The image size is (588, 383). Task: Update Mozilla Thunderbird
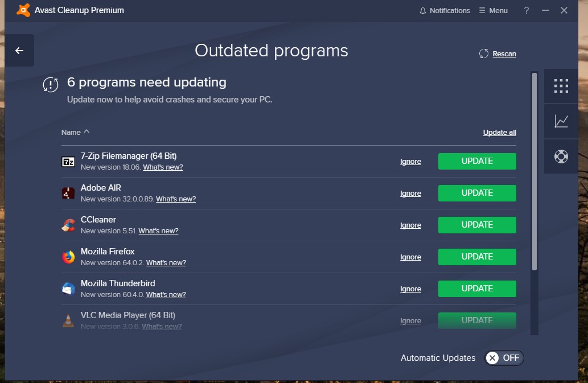point(477,289)
